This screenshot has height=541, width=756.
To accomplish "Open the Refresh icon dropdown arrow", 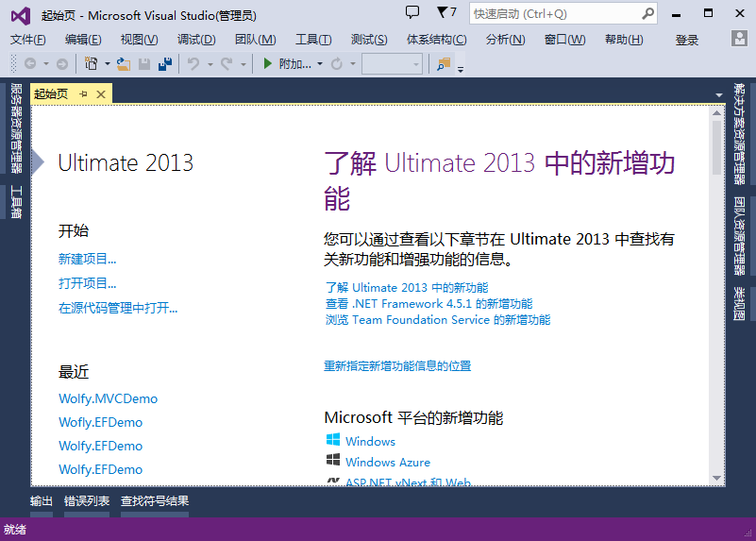I will [352, 63].
